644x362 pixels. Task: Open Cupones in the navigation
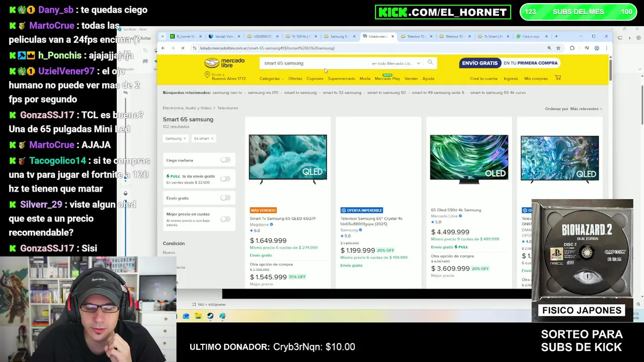[x=315, y=78]
